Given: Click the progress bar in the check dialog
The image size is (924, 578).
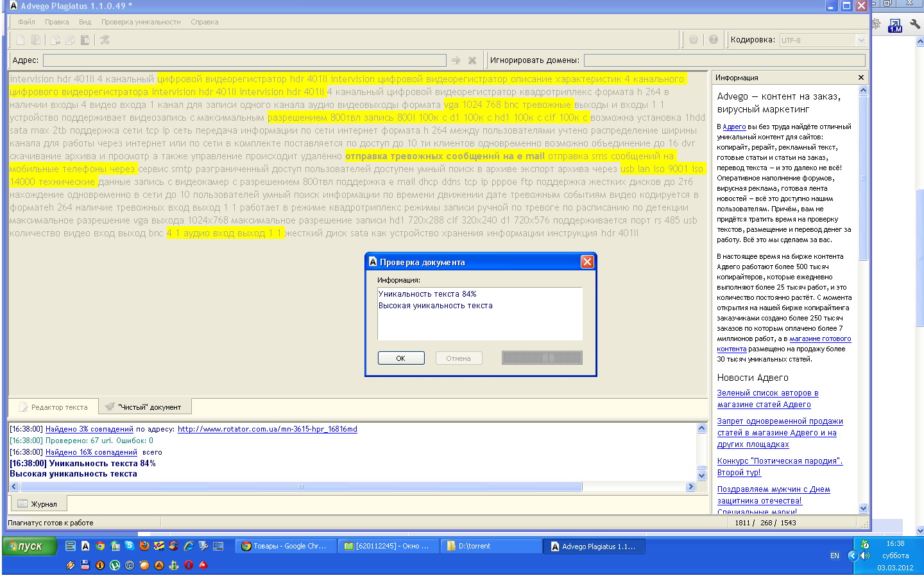Looking at the screenshot, I should 542,358.
